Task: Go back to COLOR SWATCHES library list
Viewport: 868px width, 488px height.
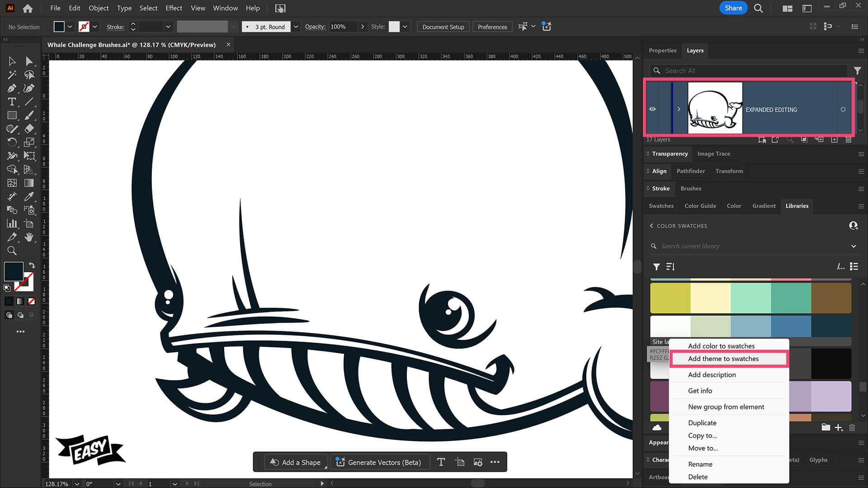Action: tap(651, 226)
